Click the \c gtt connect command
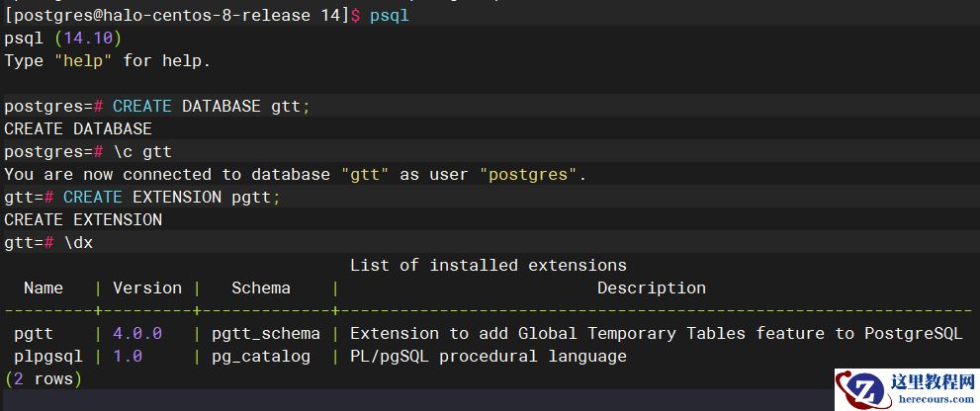The width and height of the screenshot is (980, 411). pos(142,152)
